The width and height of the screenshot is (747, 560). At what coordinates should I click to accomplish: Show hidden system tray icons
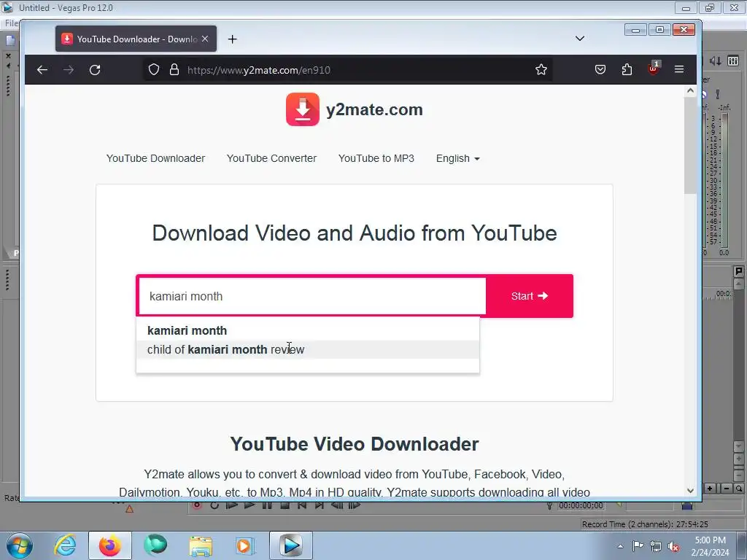click(x=620, y=546)
